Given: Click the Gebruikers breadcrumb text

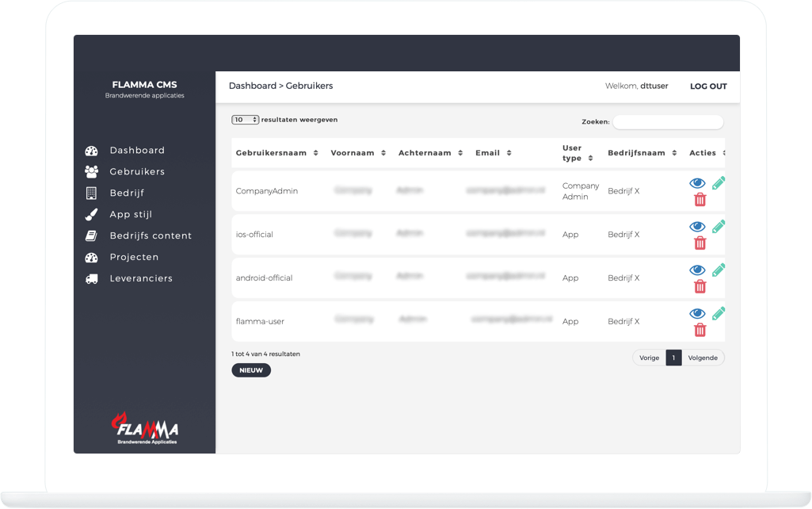Looking at the screenshot, I should point(309,86).
